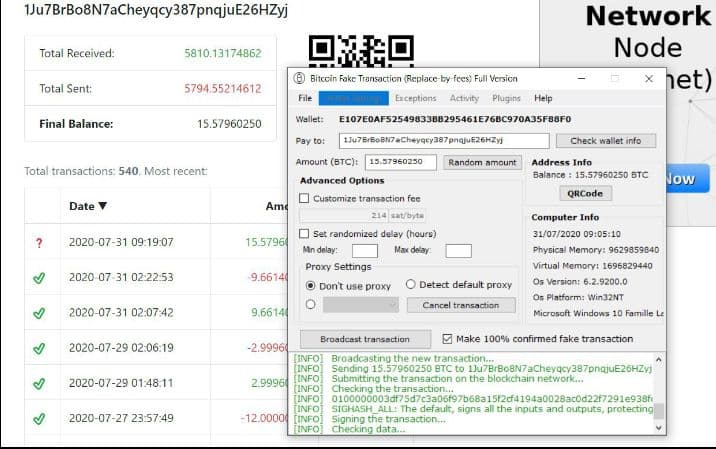716x449 pixels.
Task: Open the Help menu
Action: [x=543, y=98]
